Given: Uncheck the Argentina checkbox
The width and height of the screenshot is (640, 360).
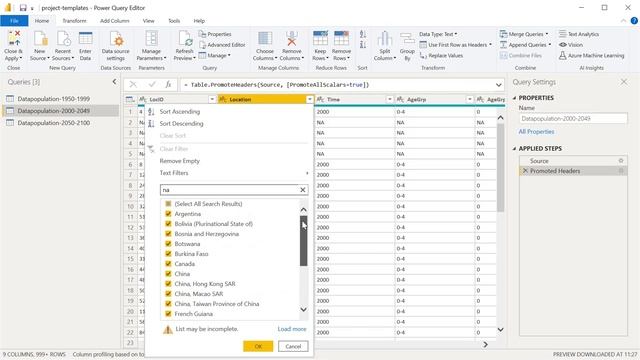Looking at the screenshot, I should click(x=168, y=214).
